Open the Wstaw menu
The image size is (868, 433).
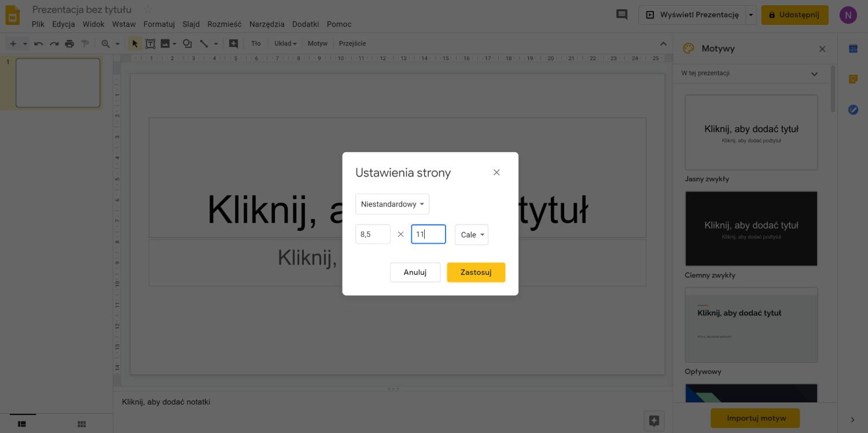tap(124, 24)
